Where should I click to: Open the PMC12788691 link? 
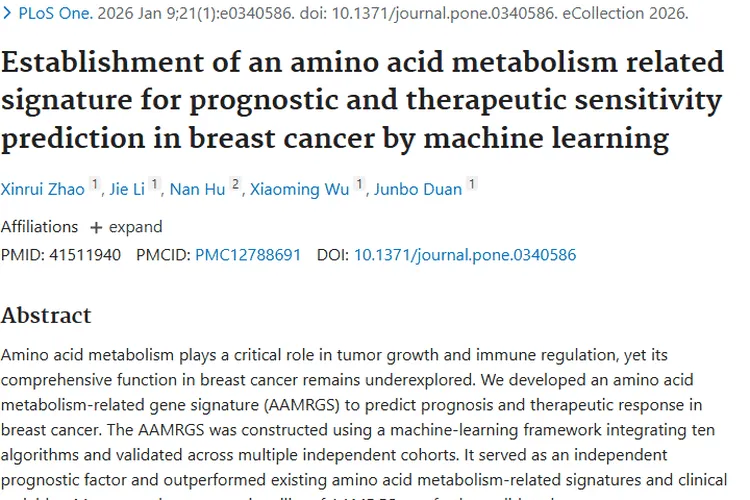pos(247,255)
